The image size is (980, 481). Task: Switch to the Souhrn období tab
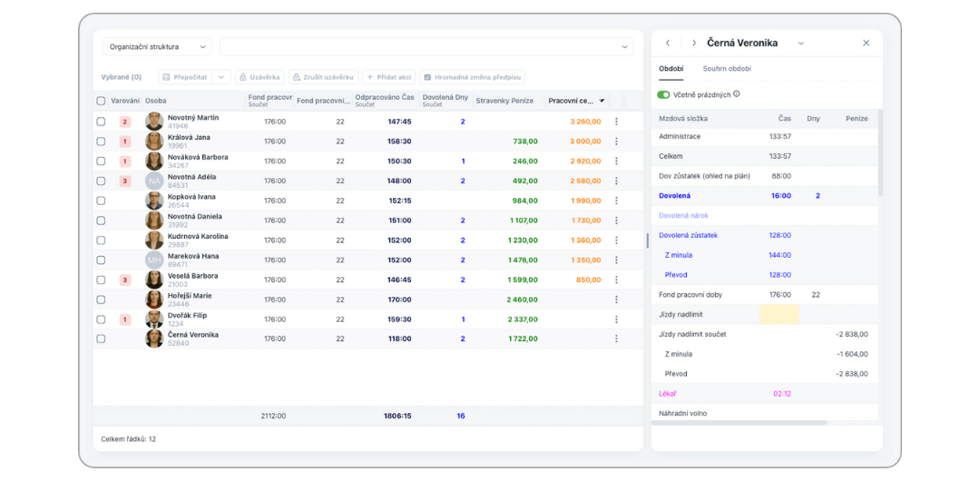(x=726, y=69)
